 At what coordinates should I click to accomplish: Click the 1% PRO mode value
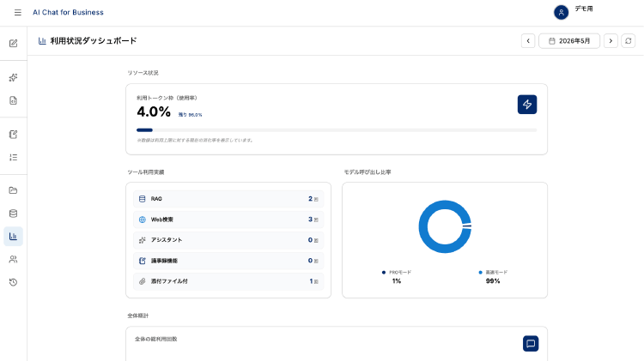click(x=397, y=281)
